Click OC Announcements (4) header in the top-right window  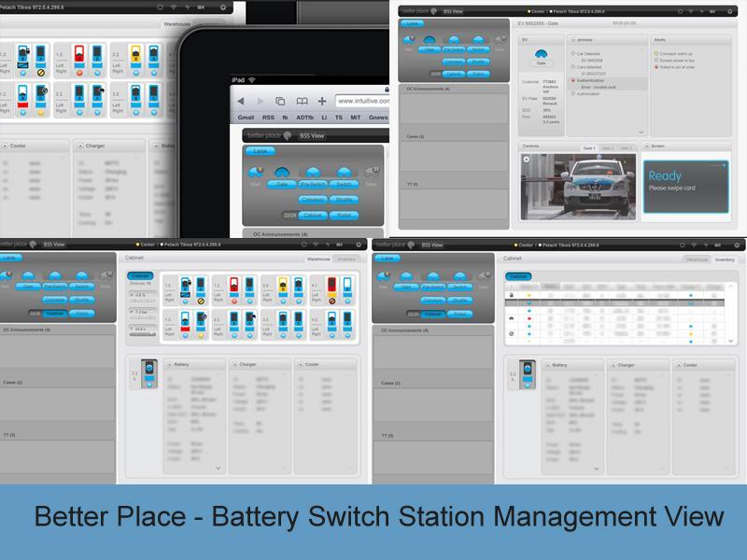[x=428, y=89]
